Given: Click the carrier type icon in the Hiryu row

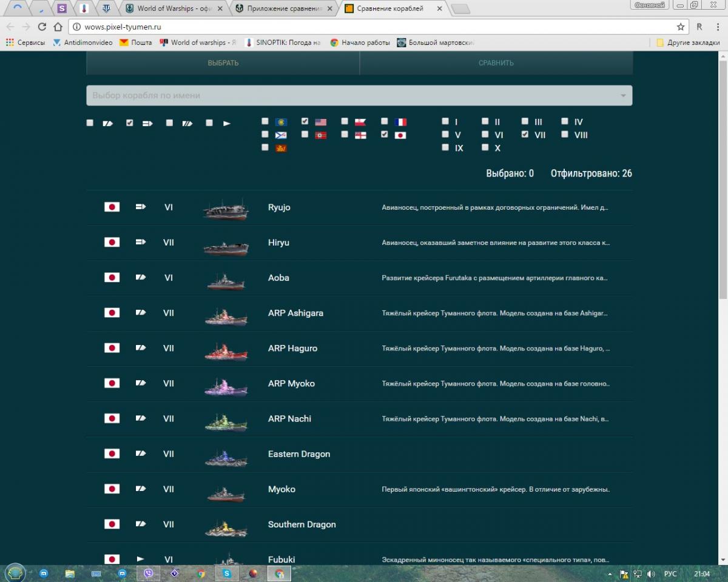Looking at the screenshot, I should tap(140, 242).
